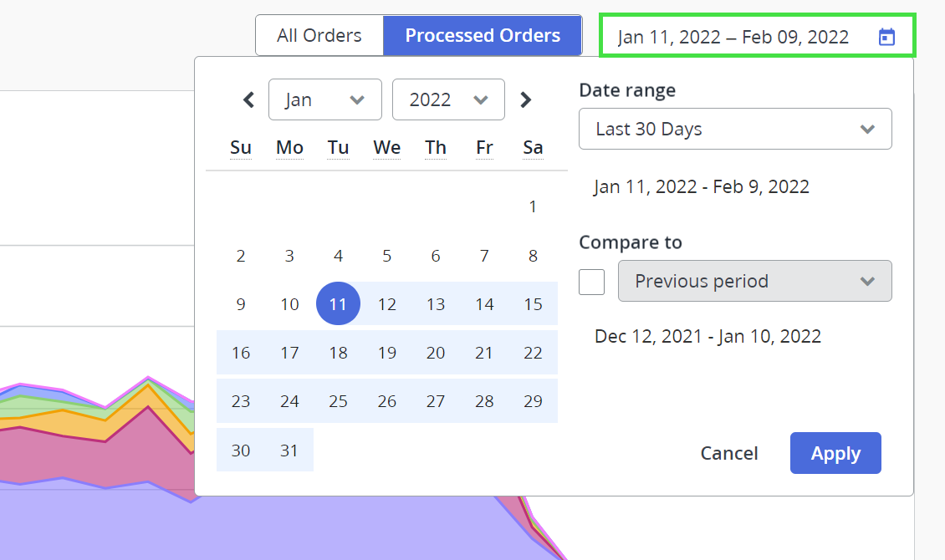The height and width of the screenshot is (560, 945).
Task: Go to previous month with left arrow
Action: pyautogui.click(x=248, y=100)
